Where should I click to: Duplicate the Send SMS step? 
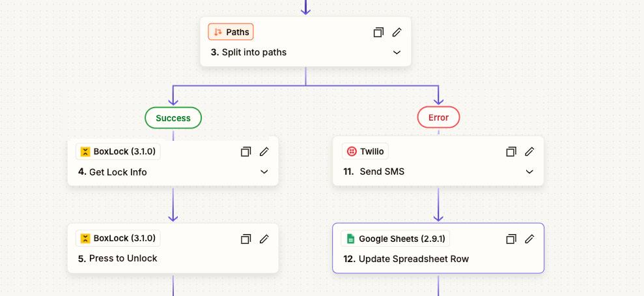pos(511,152)
